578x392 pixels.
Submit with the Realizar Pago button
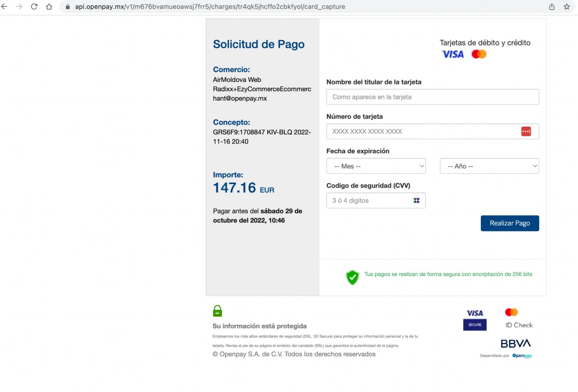[x=510, y=223]
